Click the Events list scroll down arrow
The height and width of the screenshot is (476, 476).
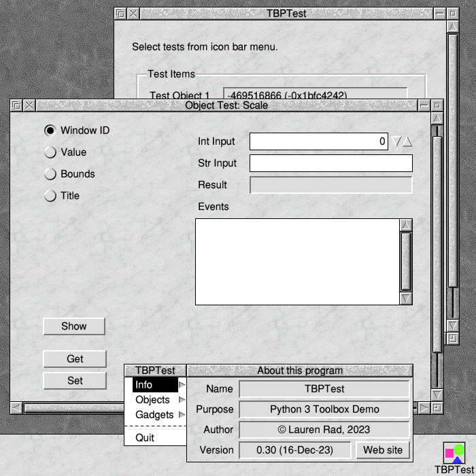click(406, 299)
